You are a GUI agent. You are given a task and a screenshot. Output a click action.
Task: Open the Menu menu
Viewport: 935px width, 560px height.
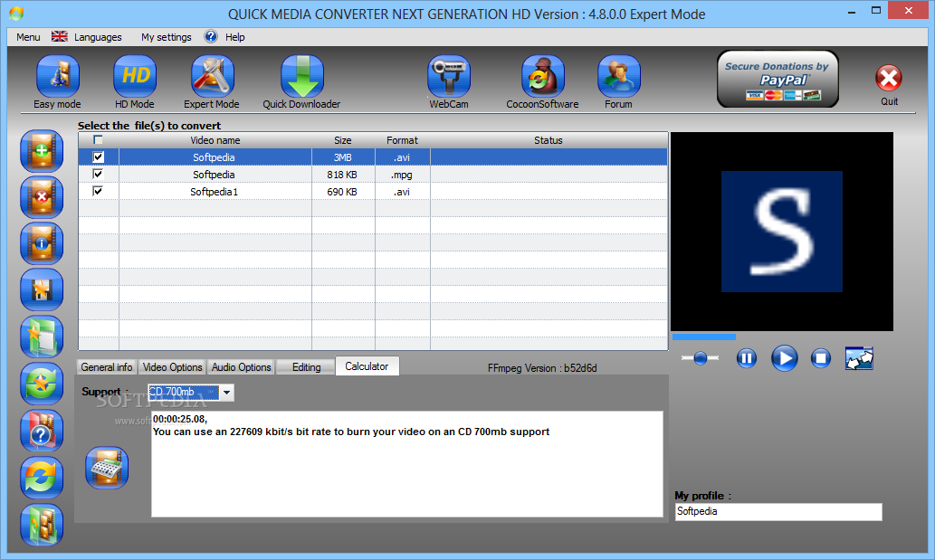click(28, 37)
